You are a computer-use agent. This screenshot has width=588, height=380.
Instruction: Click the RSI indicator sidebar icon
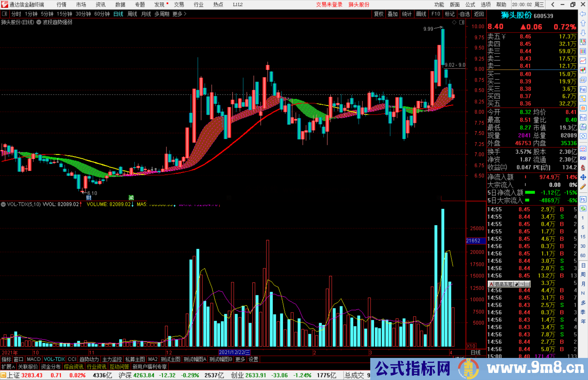click(583, 158)
